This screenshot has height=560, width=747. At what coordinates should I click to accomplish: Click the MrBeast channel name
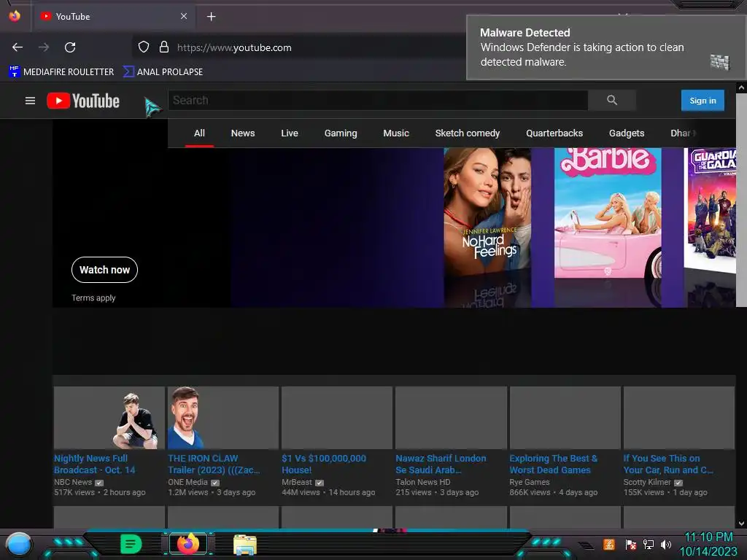(x=297, y=483)
